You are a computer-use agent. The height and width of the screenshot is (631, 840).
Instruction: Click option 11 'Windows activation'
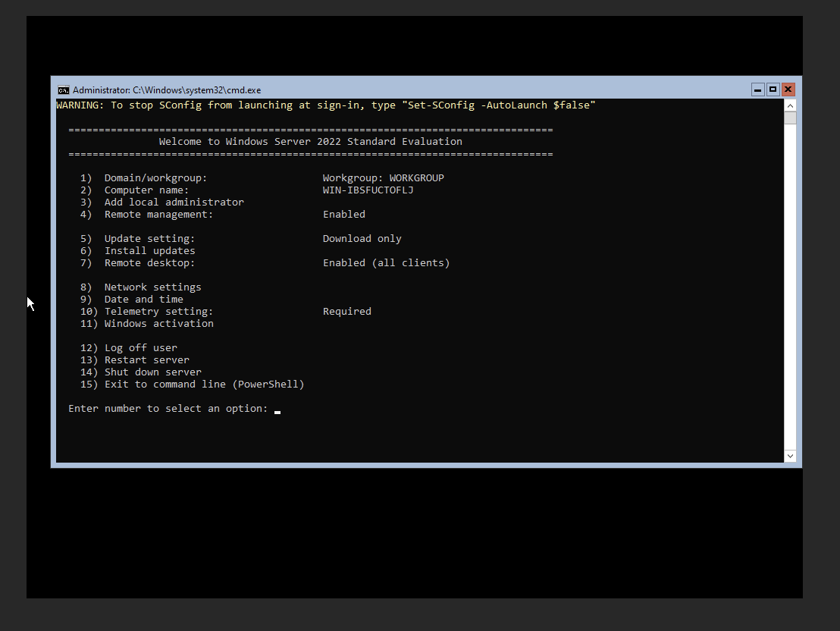click(x=158, y=324)
